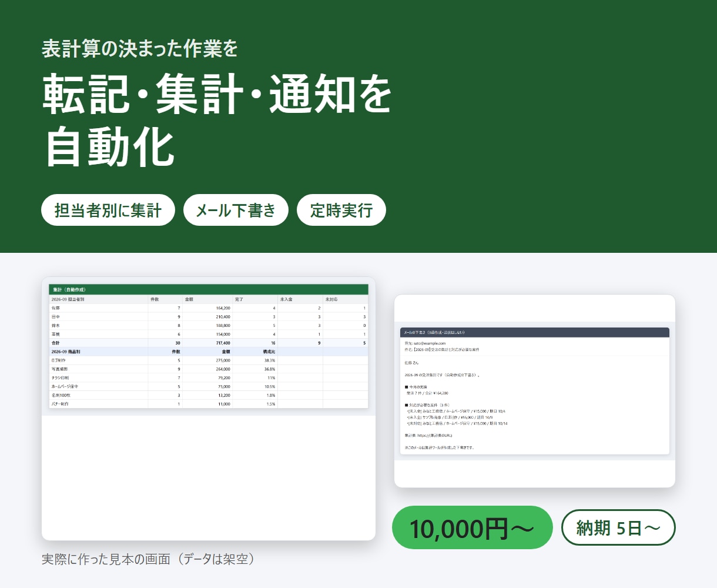Click the 構成比 column header

click(x=269, y=352)
